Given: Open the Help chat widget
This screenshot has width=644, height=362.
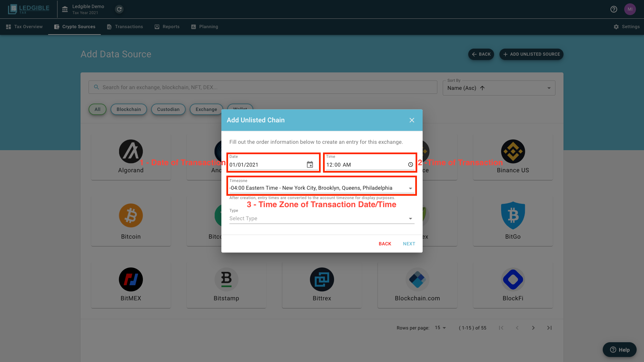Looking at the screenshot, I should pyautogui.click(x=620, y=350).
